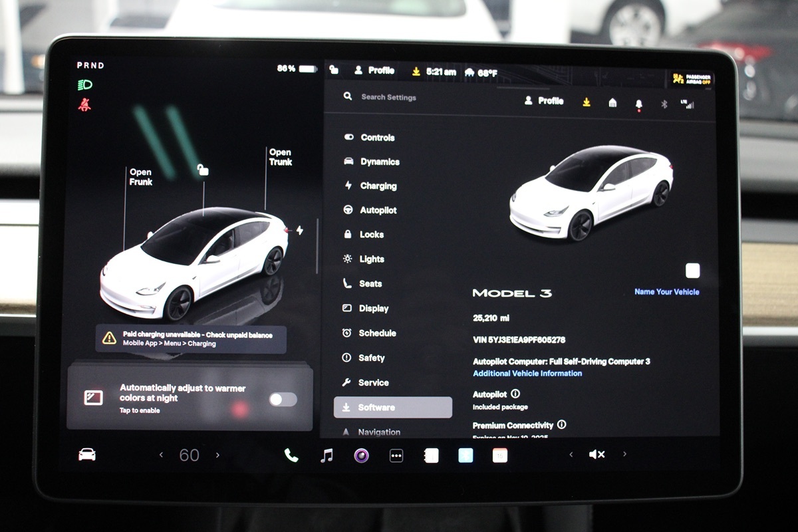Launch the purple camera app icon
Image resolution: width=798 pixels, height=532 pixels.
pyautogui.click(x=361, y=455)
